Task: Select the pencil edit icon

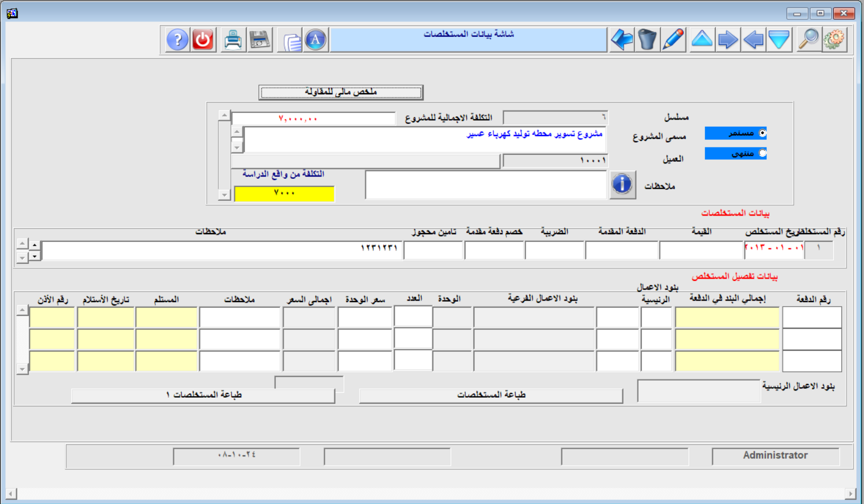Action: coord(673,40)
